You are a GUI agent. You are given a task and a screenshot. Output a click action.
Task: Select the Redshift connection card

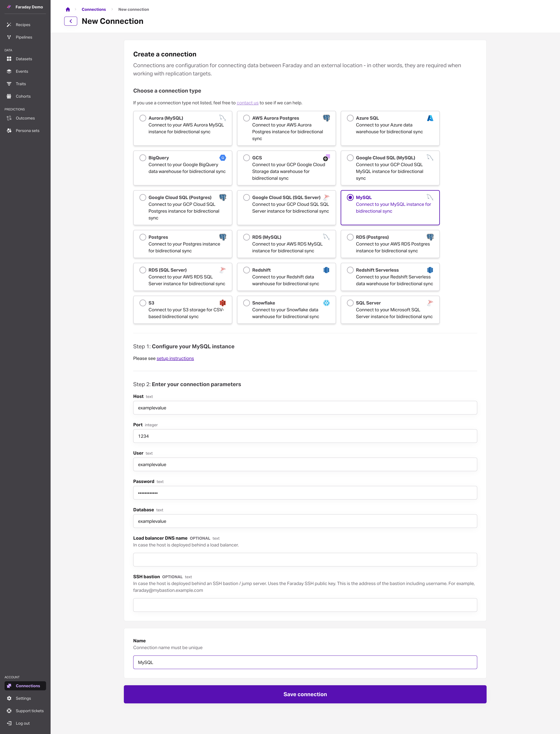pyautogui.click(x=286, y=277)
